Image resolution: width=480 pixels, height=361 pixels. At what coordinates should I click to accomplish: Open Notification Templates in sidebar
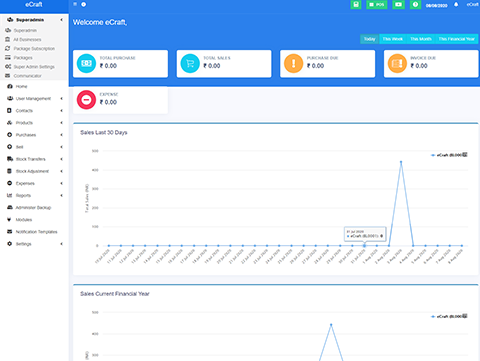37,232
